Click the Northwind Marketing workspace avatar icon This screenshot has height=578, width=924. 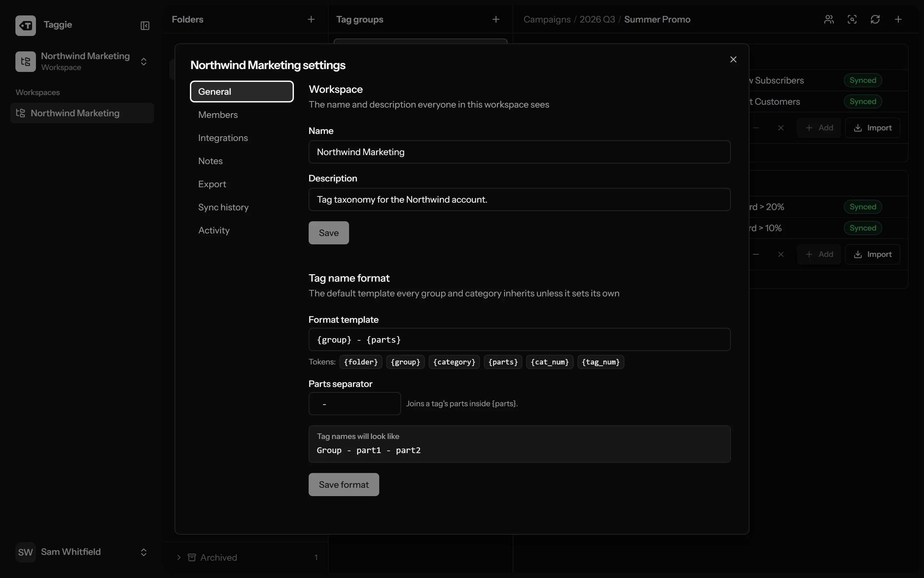tap(26, 62)
